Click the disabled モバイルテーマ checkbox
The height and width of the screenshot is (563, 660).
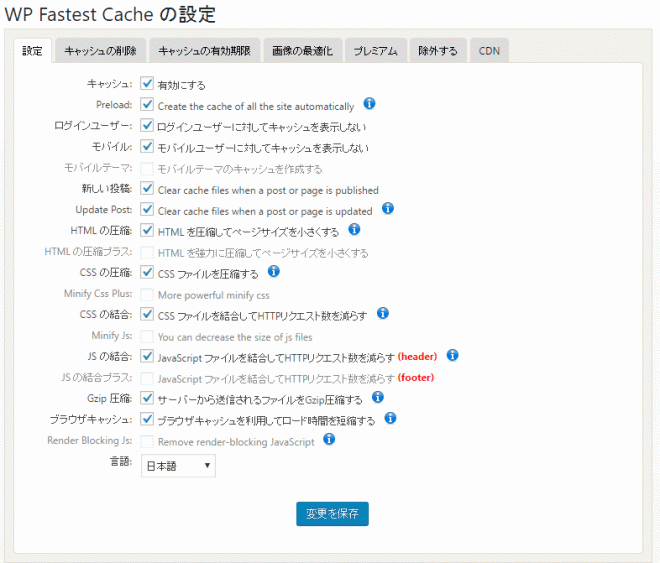(x=147, y=168)
